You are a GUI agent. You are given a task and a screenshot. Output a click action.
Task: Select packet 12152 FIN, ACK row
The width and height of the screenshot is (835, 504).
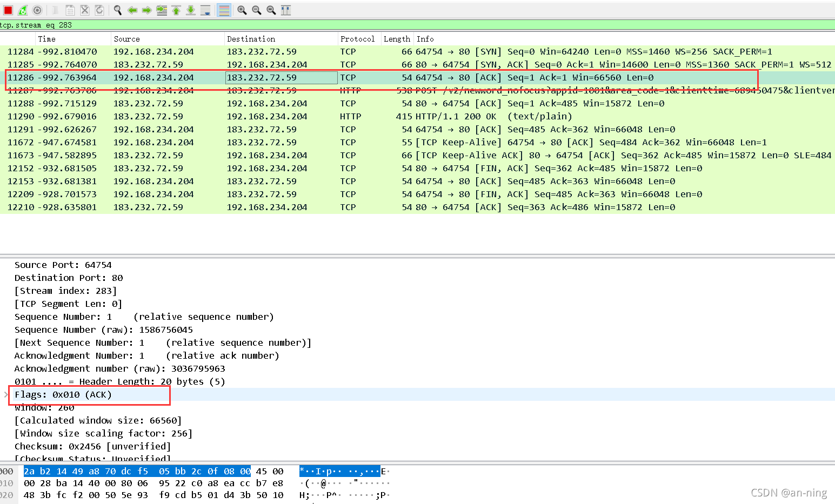(x=417, y=168)
